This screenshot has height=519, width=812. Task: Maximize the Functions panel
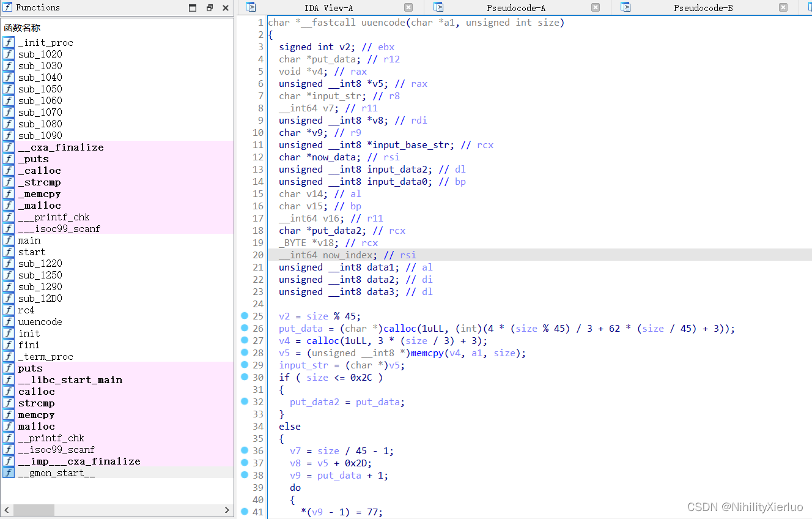(193, 8)
